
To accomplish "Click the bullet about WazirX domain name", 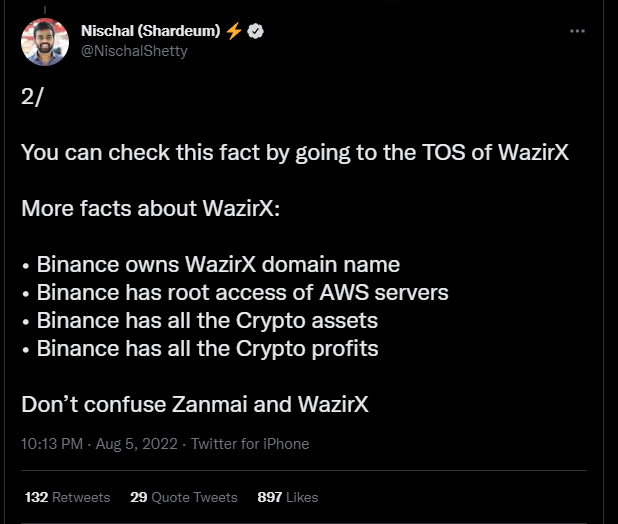I will click(210, 265).
